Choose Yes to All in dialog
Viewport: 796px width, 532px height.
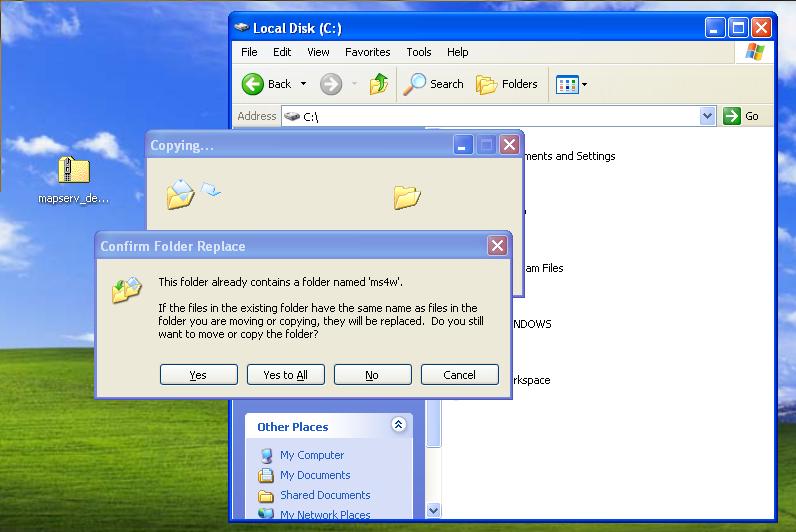click(x=285, y=375)
